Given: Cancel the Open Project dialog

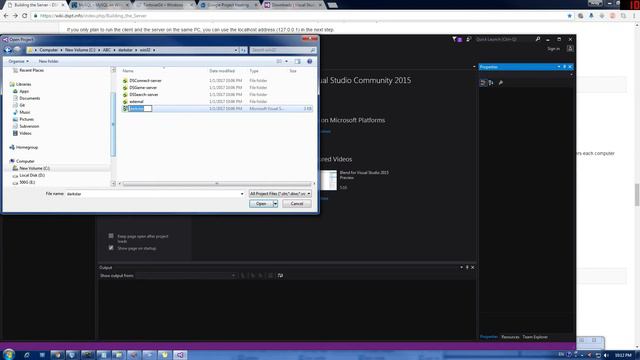Looking at the screenshot, I should click(x=297, y=204).
